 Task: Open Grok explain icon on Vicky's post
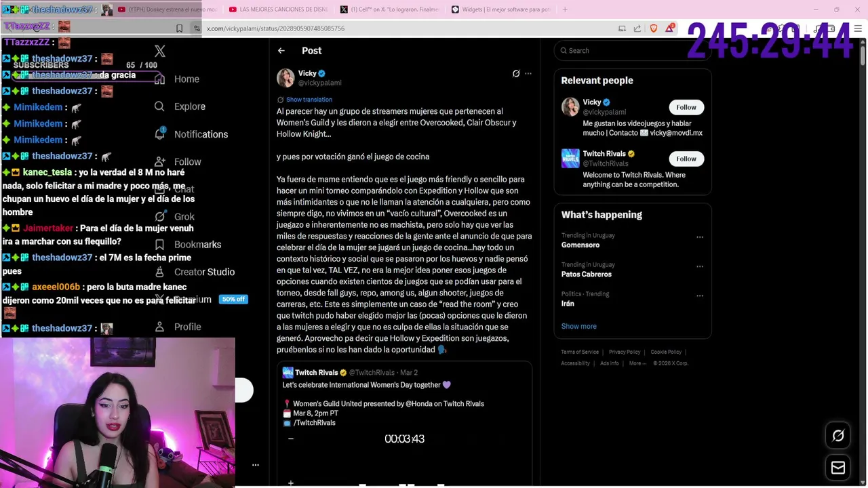[x=516, y=73]
